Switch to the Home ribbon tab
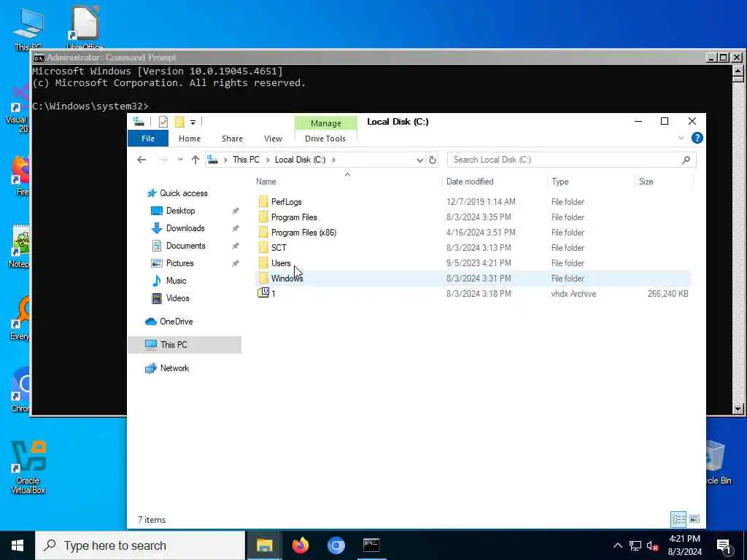The image size is (747, 560). click(x=189, y=139)
